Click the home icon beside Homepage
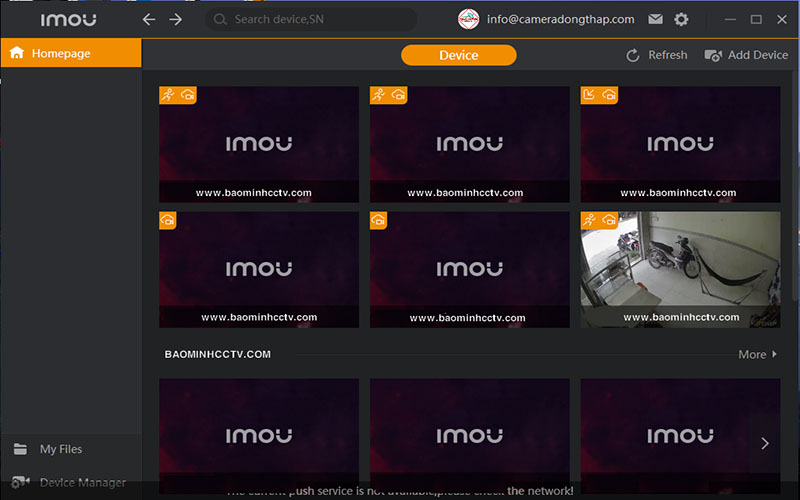Viewport: 800px width, 500px height. click(x=16, y=53)
